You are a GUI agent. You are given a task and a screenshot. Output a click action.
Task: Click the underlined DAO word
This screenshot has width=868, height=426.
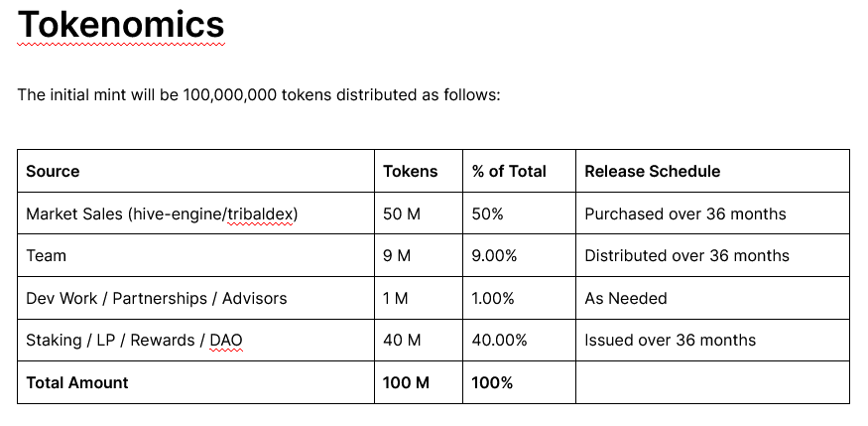point(226,341)
